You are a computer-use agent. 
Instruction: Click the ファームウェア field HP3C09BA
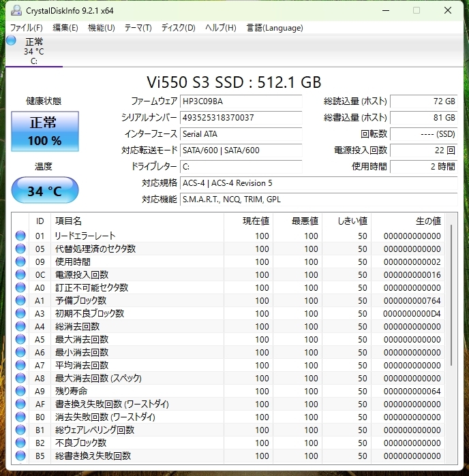pos(241,101)
